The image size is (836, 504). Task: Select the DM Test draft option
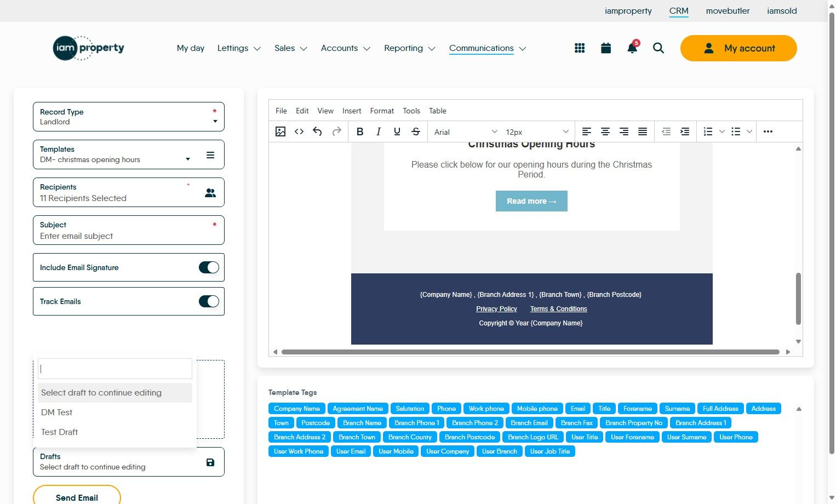point(115,413)
